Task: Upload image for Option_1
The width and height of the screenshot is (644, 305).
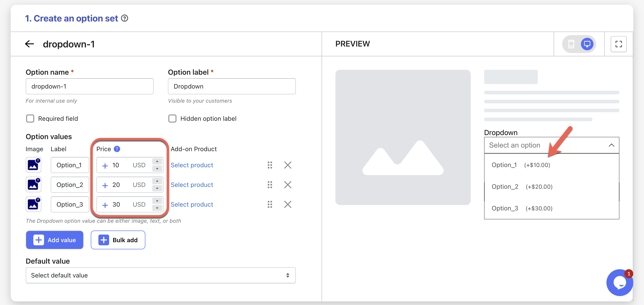Action: (x=33, y=165)
